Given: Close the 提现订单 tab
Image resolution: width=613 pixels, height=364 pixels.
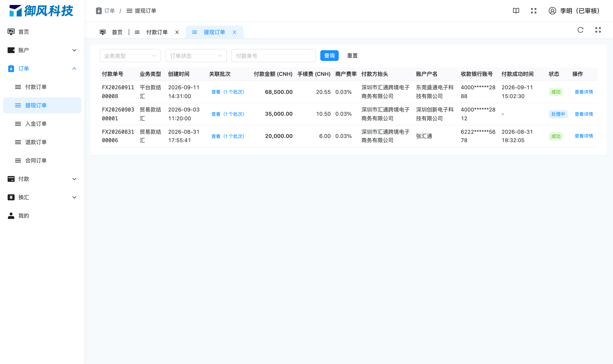Looking at the screenshot, I should [x=234, y=32].
